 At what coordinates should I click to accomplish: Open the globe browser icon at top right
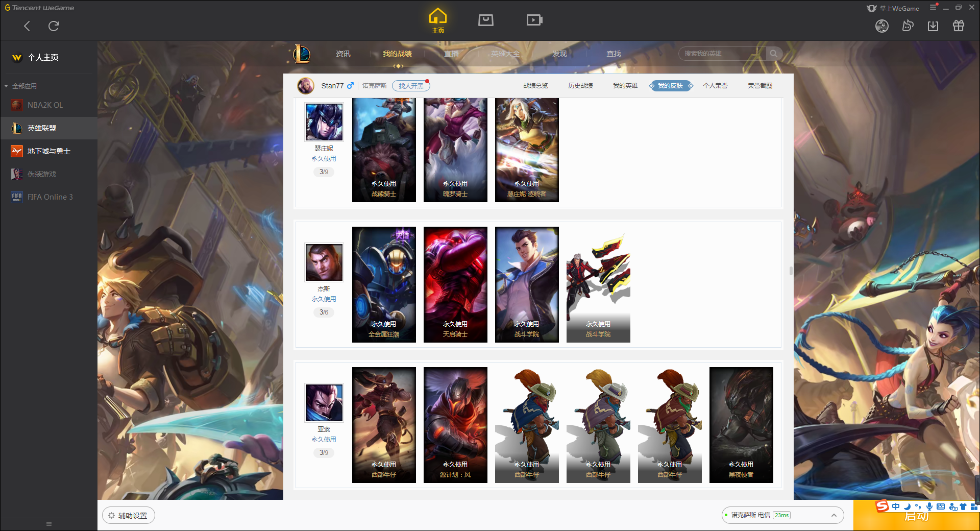click(882, 26)
